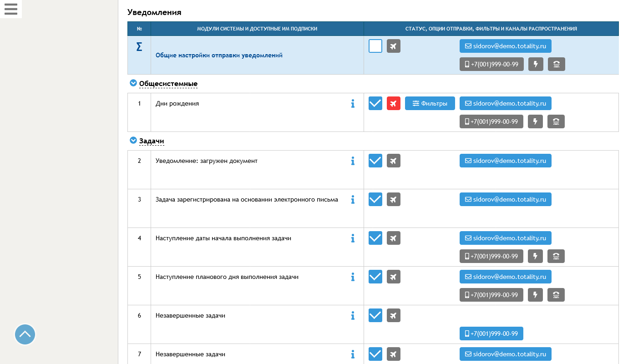The image size is (628, 364).
Task: Click Модули системы и доступные им подписки header
Action: point(257,29)
